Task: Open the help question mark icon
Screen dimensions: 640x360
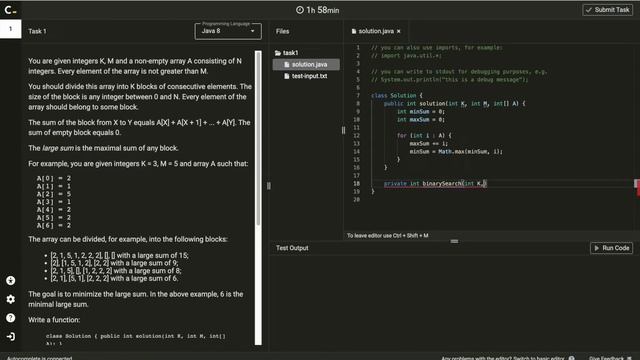Action: [x=11, y=318]
